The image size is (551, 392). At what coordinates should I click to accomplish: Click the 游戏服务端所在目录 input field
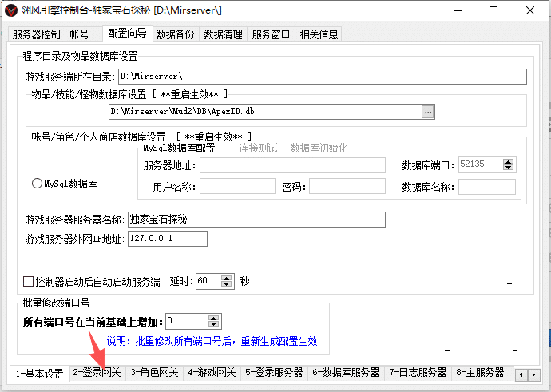point(322,77)
